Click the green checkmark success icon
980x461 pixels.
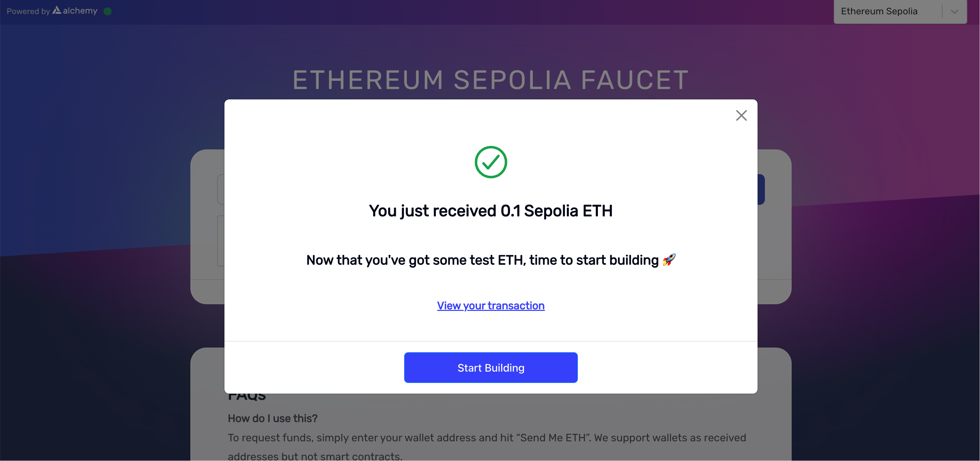tap(491, 162)
